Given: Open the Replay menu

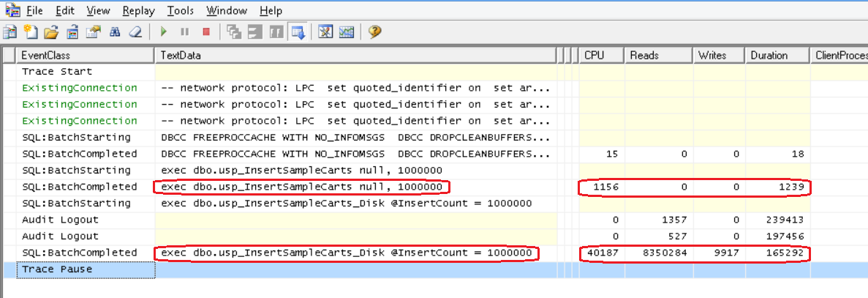Looking at the screenshot, I should pyautogui.click(x=139, y=10).
